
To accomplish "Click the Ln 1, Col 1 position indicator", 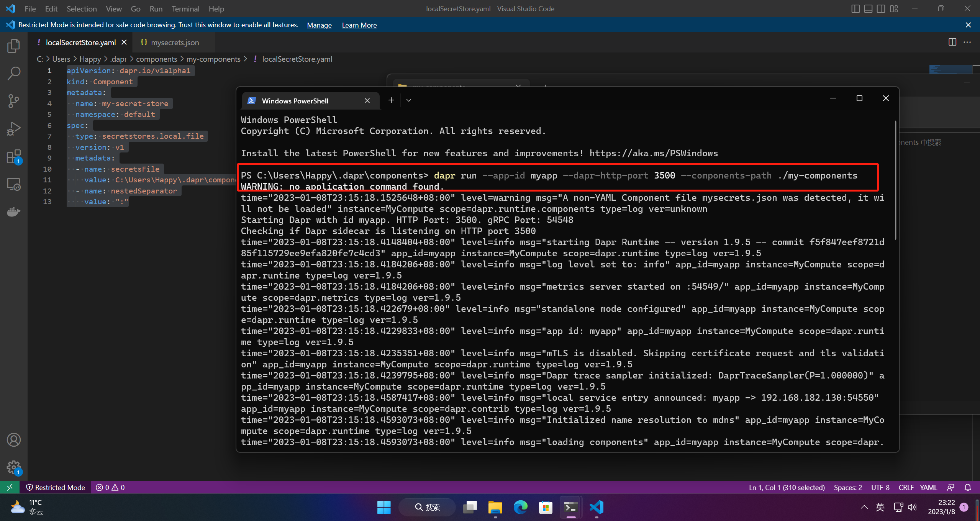I will (787, 487).
